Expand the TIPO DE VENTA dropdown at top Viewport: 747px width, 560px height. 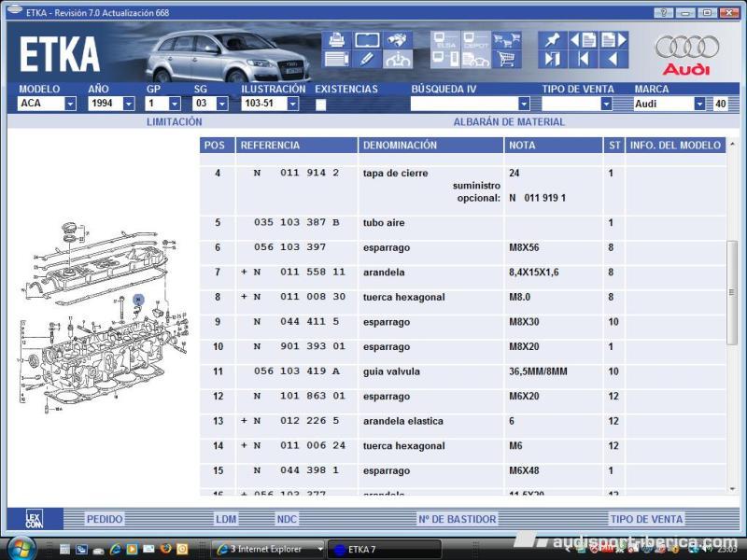606,104
